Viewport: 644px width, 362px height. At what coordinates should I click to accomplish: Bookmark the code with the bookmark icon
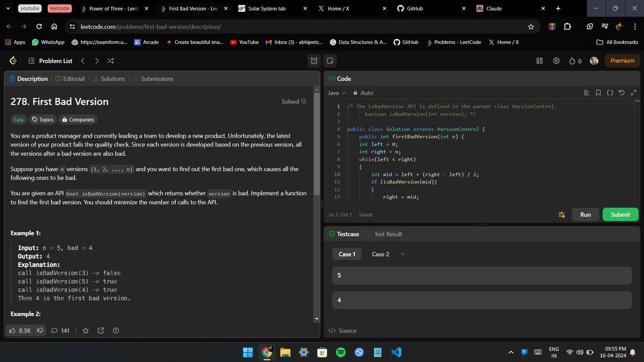tap(598, 93)
